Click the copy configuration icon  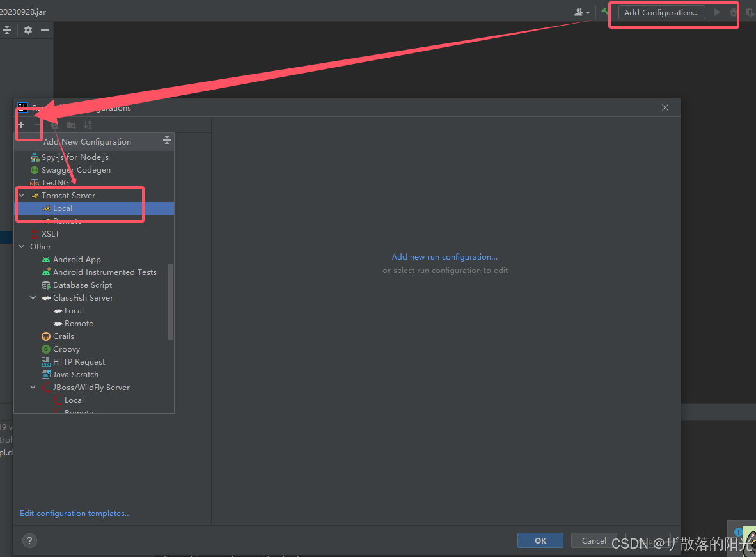pyautogui.click(x=54, y=125)
